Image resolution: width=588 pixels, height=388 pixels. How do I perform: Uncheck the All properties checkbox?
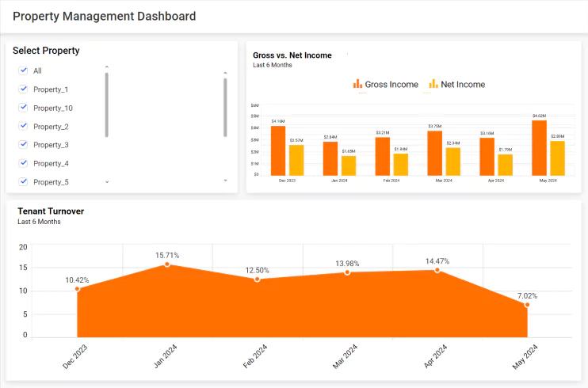tap(23, 70)
